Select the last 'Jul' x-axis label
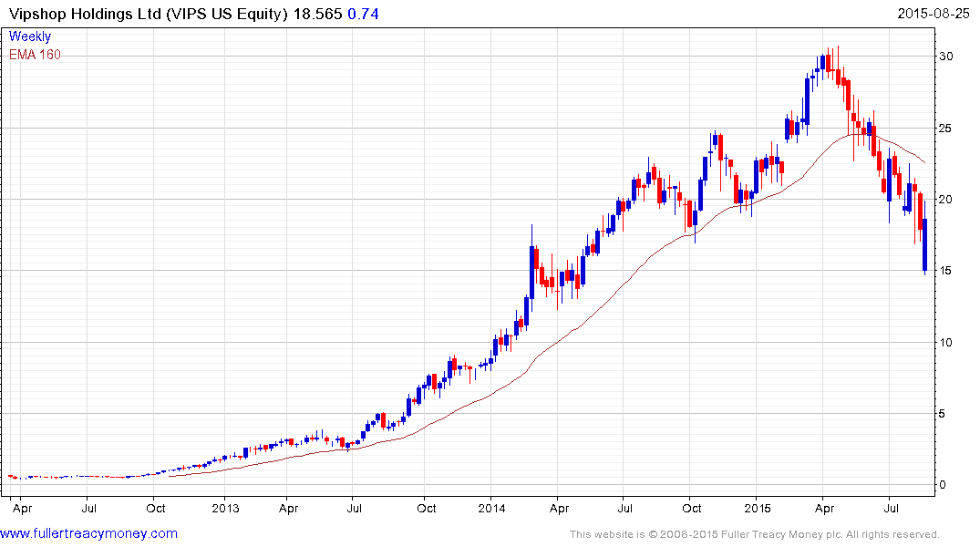This screenshot has height=547, width=980. [x=892, y=508]
